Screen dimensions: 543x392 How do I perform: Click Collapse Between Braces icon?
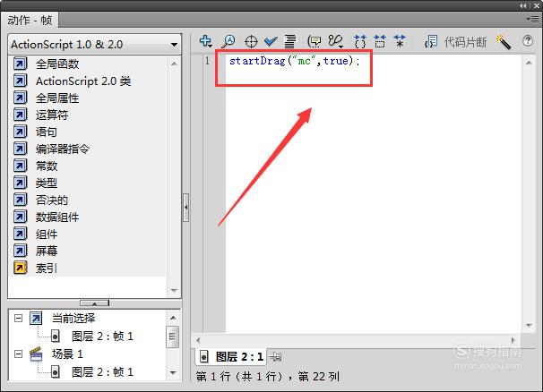(x=360, y=41)
